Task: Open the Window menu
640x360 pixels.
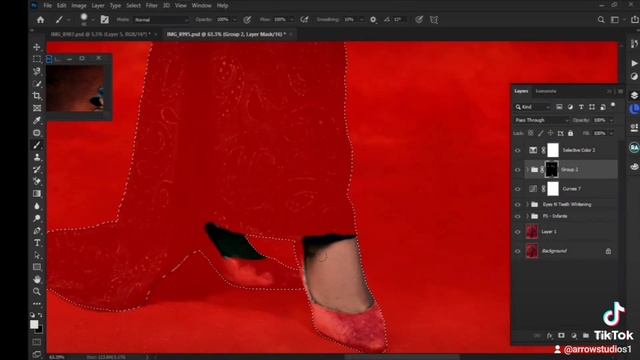Action: click(202, 6)
